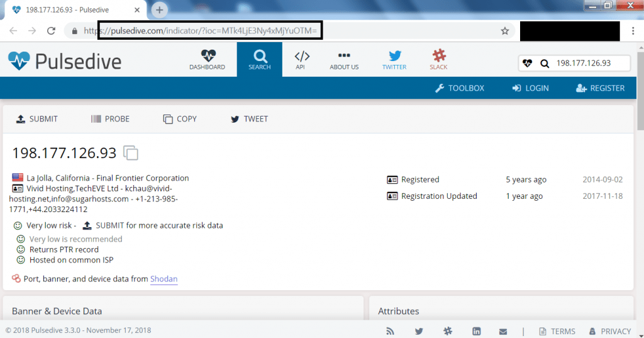Go forward with the browser forward arrow
This screenshot has width=644, height=338.
click(32, 31)
